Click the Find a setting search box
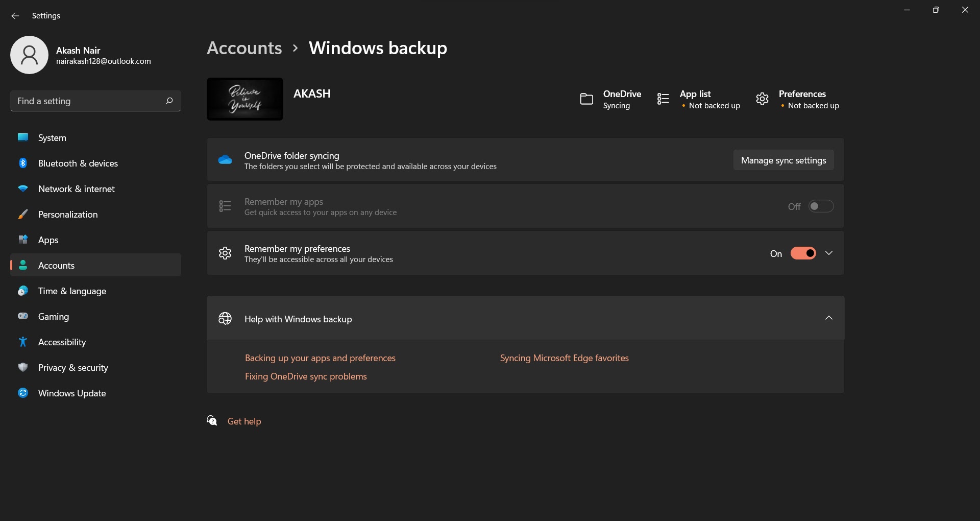Viewport: 980px width, 521px height. tap(95, 101)
